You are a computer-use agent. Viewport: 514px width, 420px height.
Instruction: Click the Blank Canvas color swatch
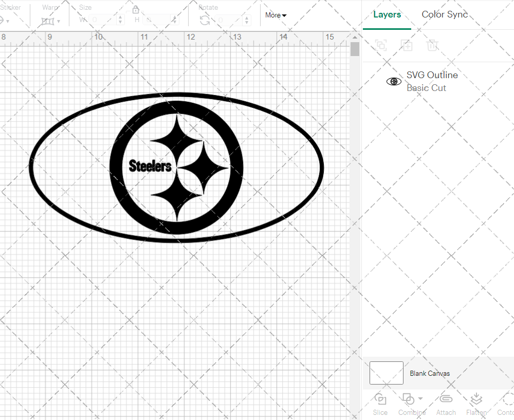[387, 373]
